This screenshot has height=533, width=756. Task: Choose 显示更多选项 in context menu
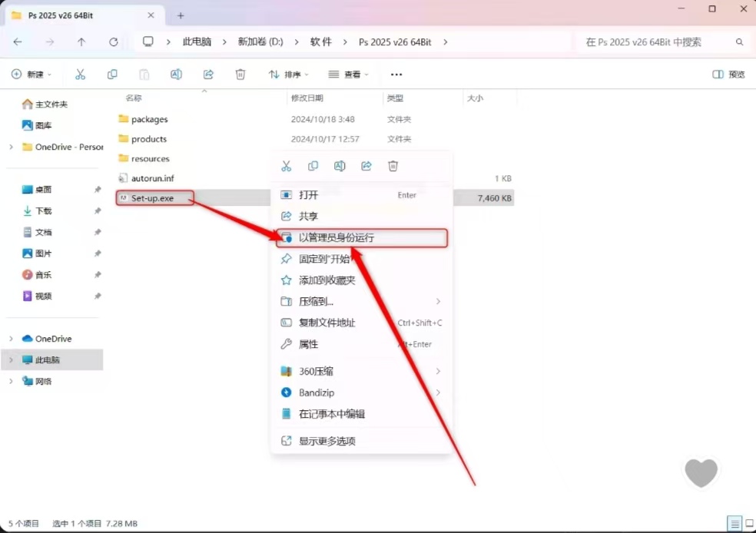coord(362,441)
